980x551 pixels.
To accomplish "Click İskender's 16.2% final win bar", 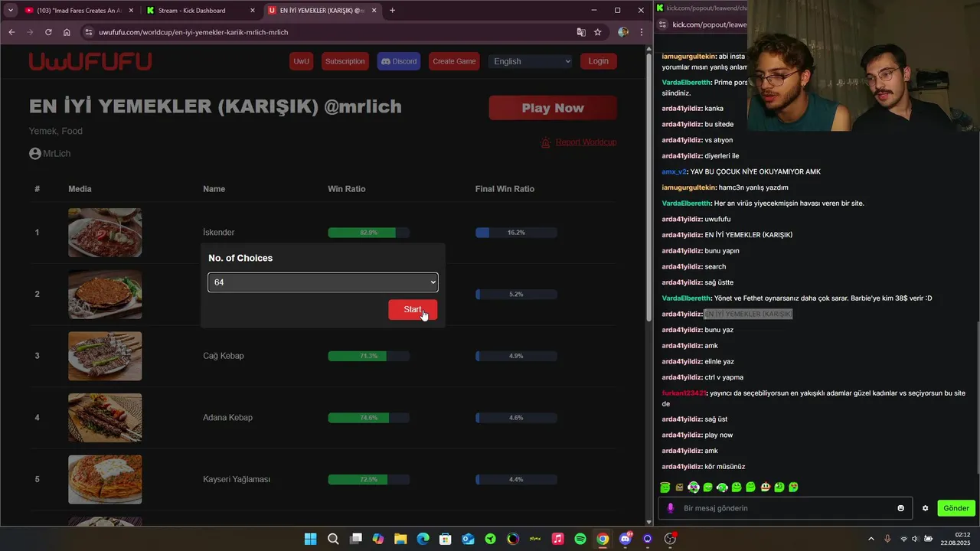I will pos(516,233).
